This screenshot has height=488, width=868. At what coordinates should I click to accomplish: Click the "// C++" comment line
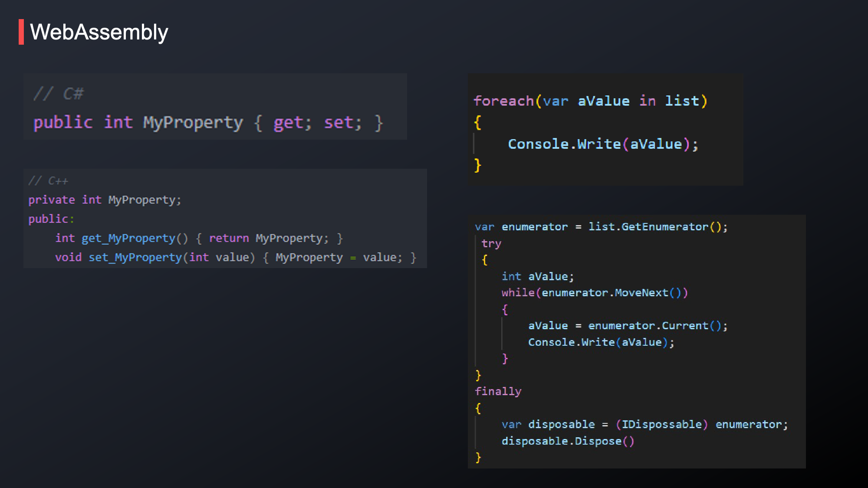pos(48,181)
